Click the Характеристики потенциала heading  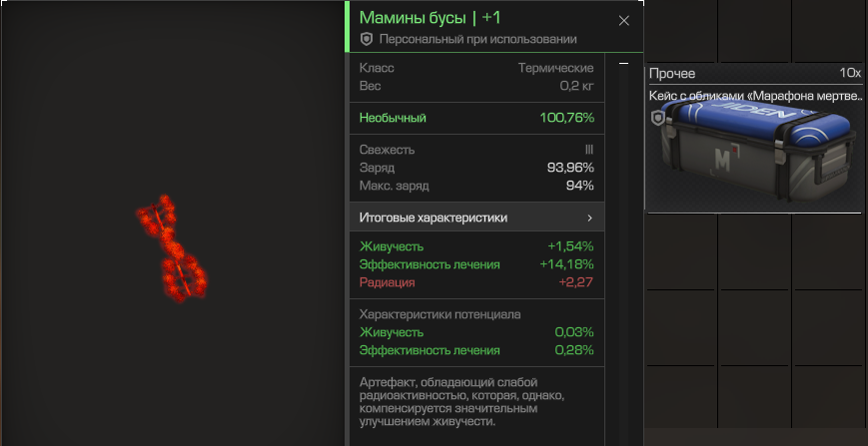click(x=439, y=314)
